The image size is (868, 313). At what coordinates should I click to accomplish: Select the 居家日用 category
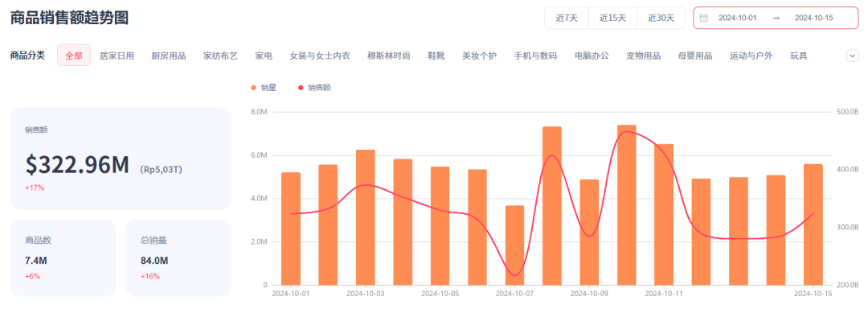[117, 56]
